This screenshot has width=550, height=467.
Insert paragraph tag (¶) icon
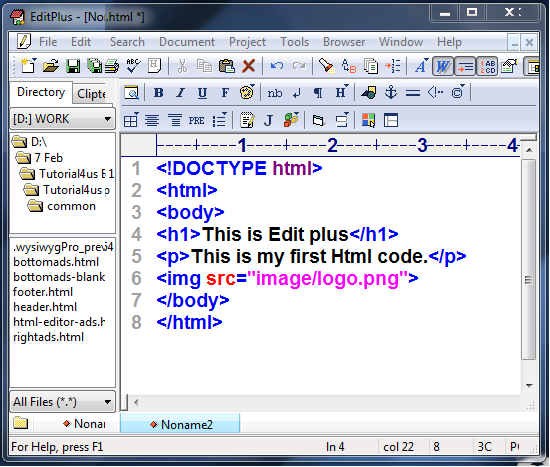coord(318,93)
